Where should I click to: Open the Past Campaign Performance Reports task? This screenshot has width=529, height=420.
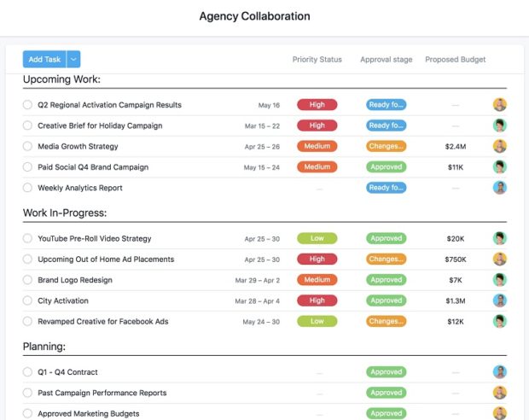tap(102, 393)
